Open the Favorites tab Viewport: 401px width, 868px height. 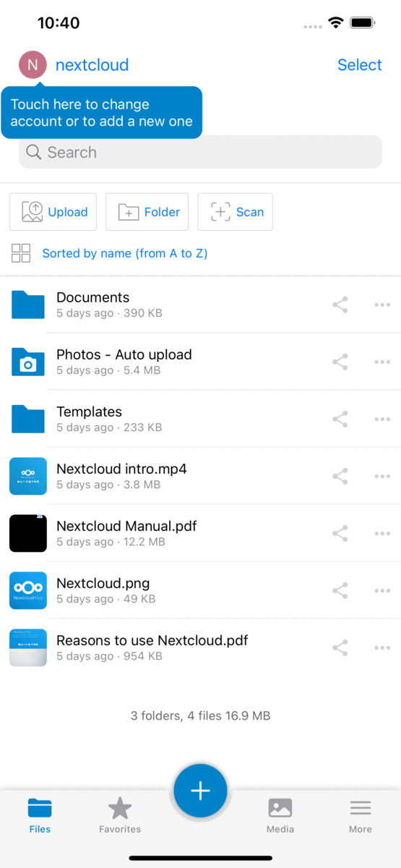(x=120, y=815)
